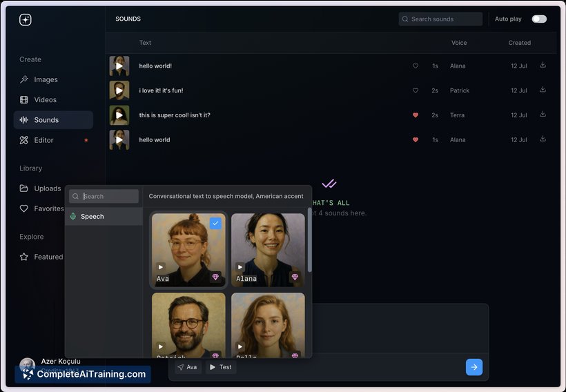Select the Alana voice card

[268, 250]
